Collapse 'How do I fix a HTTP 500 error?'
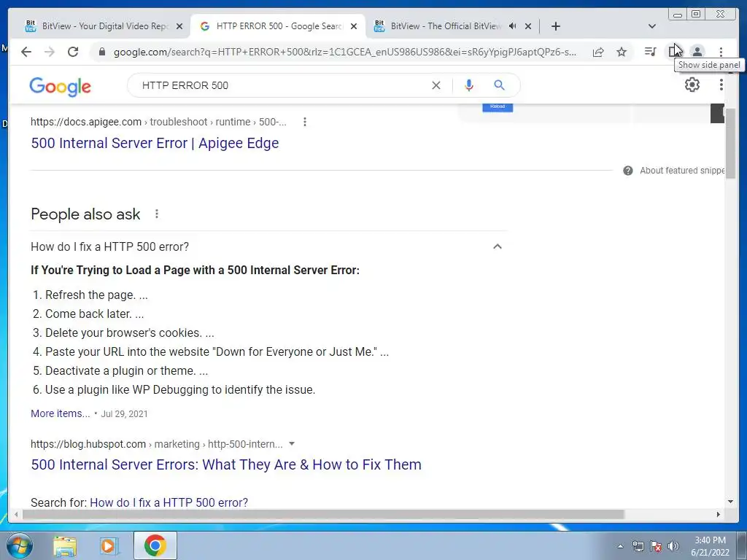 pyautogui.click(x=498, y=246)
